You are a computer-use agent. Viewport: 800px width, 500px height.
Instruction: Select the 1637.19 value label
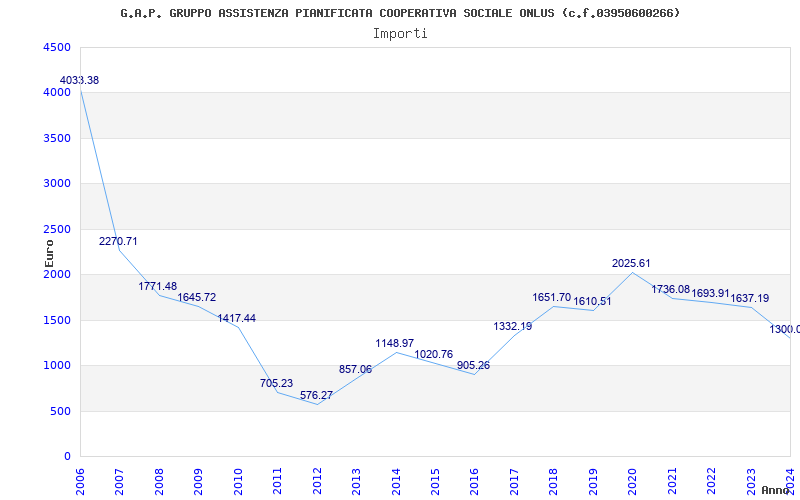point(750,298)
